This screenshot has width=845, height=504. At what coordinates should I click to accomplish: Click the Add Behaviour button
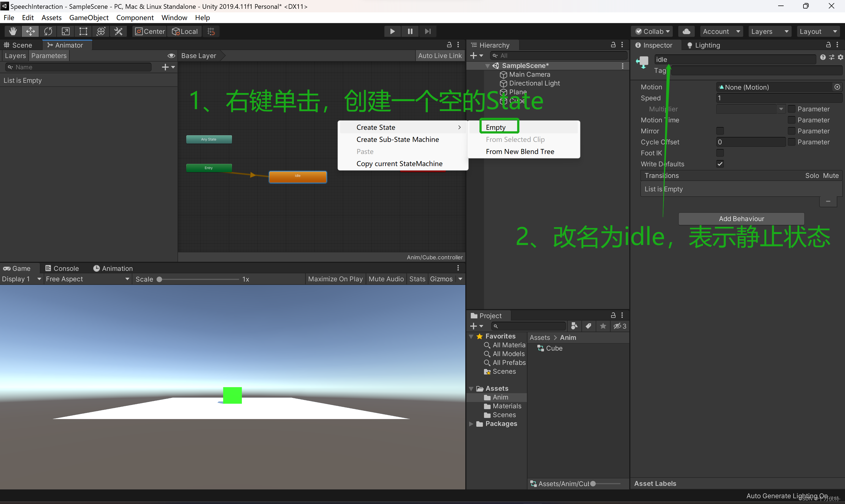coord(741,219)
